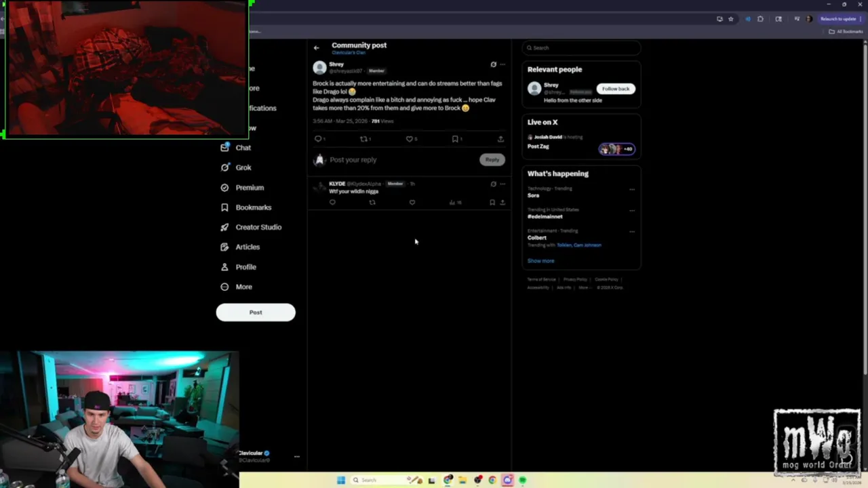
Task: Open options for Sora trend
Action: point(632,189)
